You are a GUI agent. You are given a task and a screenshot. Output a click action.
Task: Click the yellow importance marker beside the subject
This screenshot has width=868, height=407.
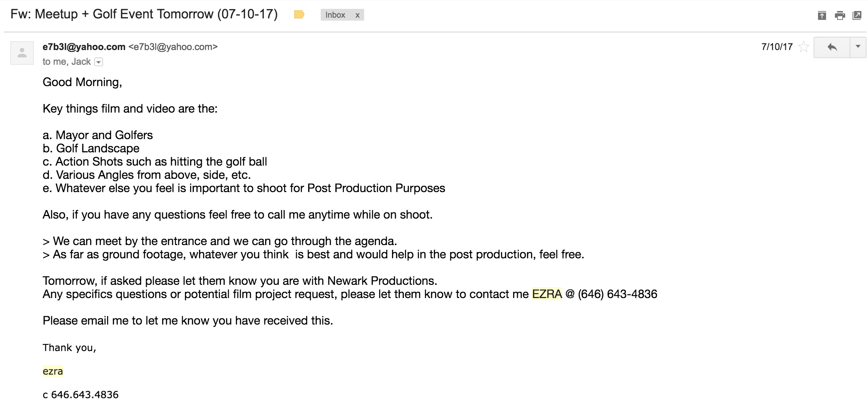click(299, 15)
